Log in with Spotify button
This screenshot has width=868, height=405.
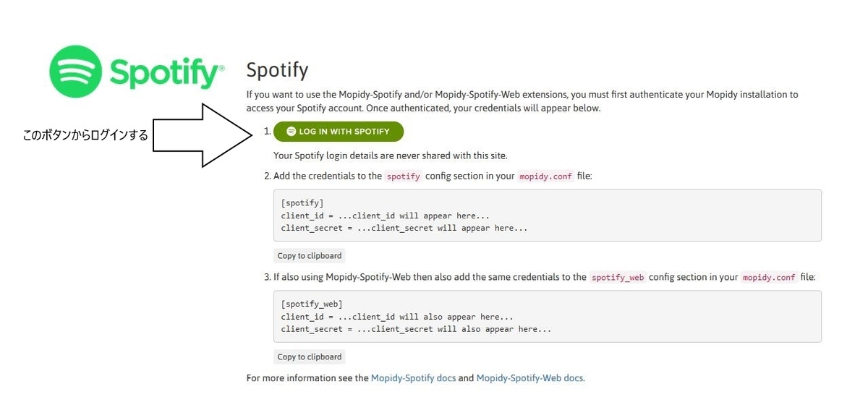339,132
